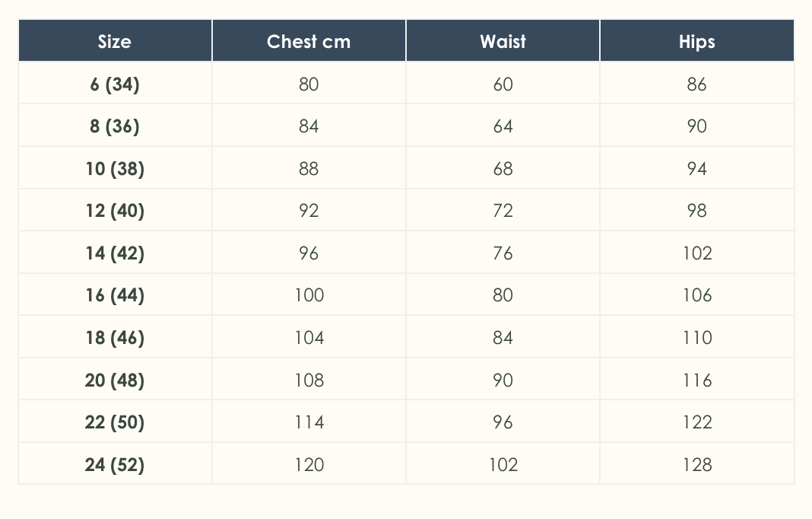Click waist value 102 for size 24
The height and width of the screenshot is (519, 812).
[503, 464]
